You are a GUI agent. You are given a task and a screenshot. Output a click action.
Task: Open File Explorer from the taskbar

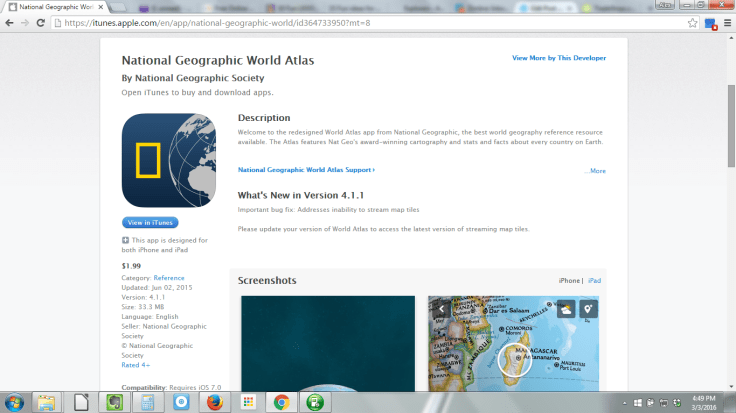pyautogui.click(x=46, y=403)
